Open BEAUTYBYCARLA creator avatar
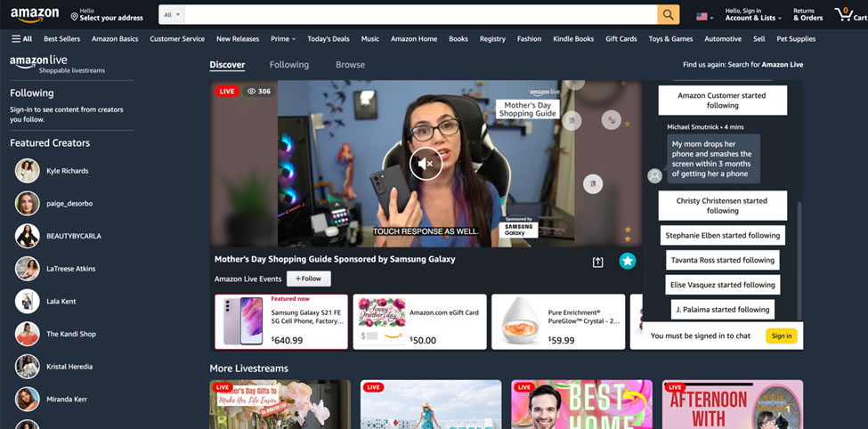Image resolution: width=868 pixels, height=429 pixels. pos(27,237)
